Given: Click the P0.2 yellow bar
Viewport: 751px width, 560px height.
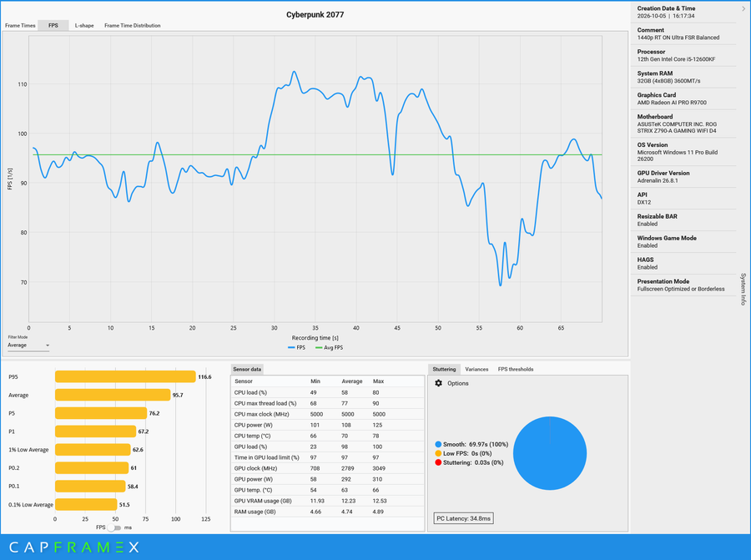Looking at the screenshot, I should pyautogui.click(x=92, y=467).
